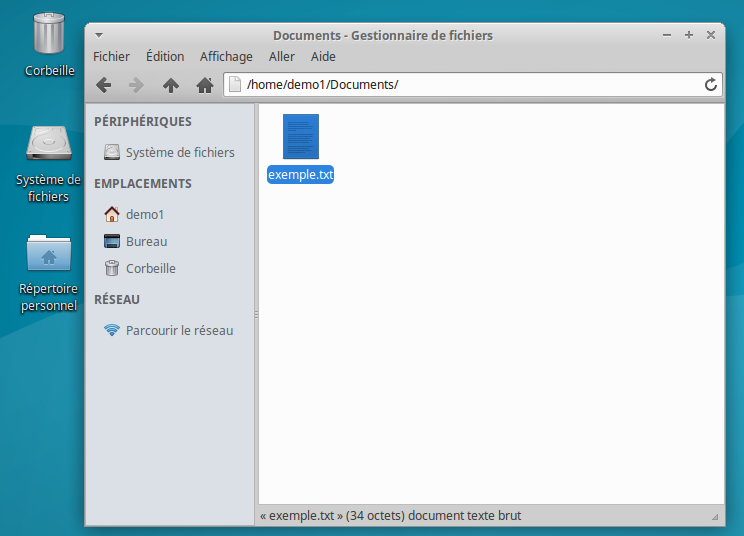Image resolution: width=744 pixels, height=536 pixels.
Task: Open Corbeille trash icon on desktop
Action: coord(49,35)
